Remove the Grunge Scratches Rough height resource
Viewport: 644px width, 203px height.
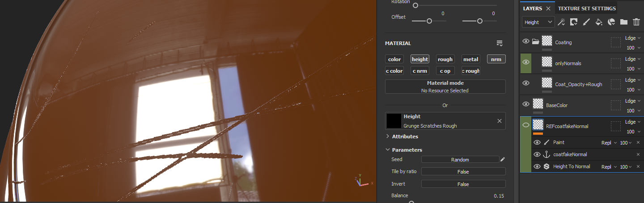(500, 121)
